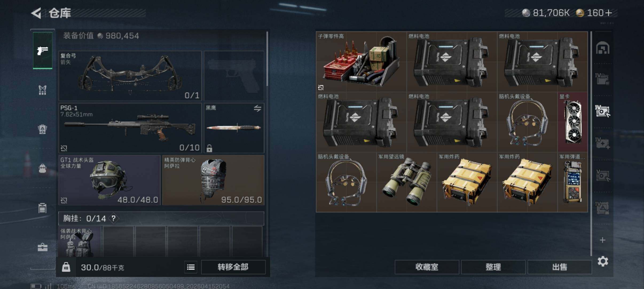Click the back arrow beside 仓库
Screen dimensions: 644x289
coord(36,13)
